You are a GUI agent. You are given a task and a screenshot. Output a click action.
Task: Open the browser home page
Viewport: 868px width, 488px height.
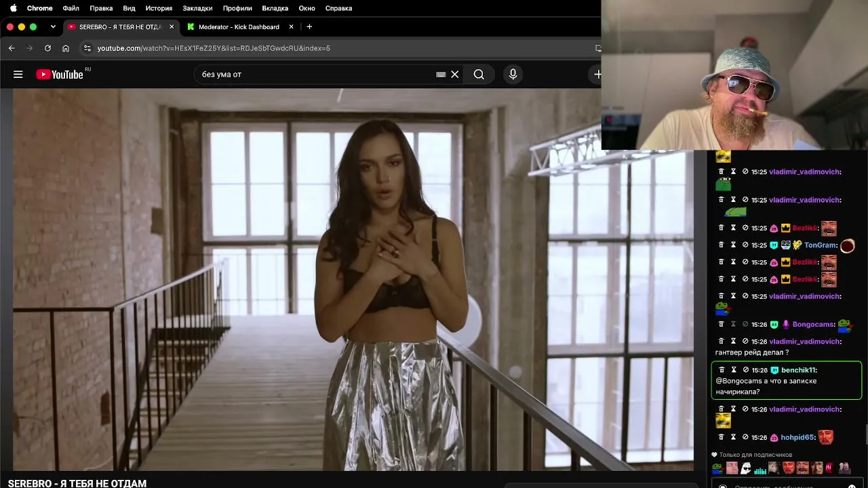pos(66,48)
